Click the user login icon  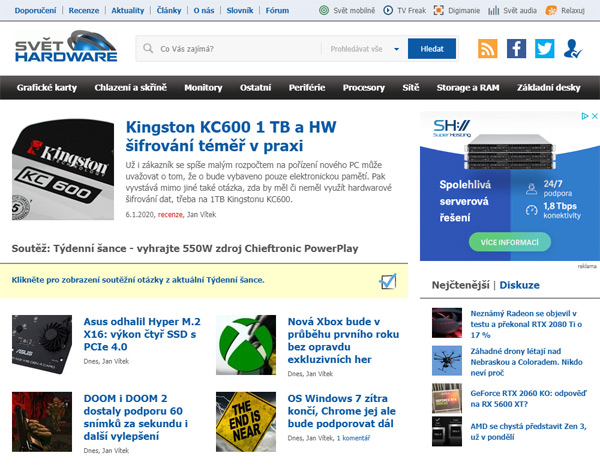(572, 49)
